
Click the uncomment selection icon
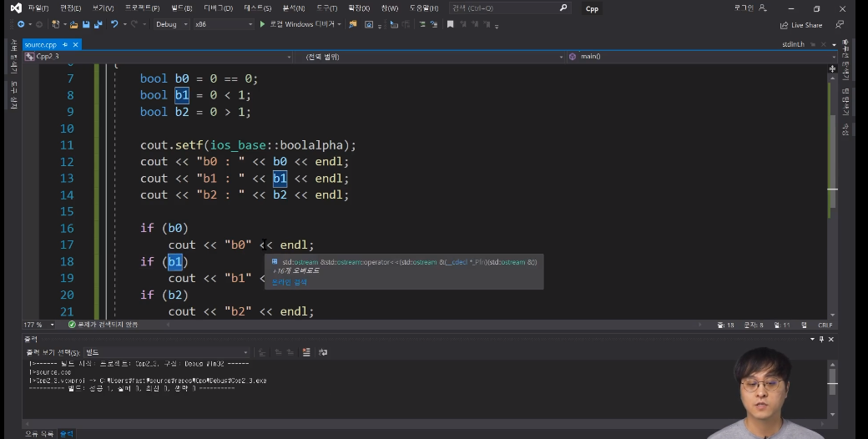coord(434,24)
